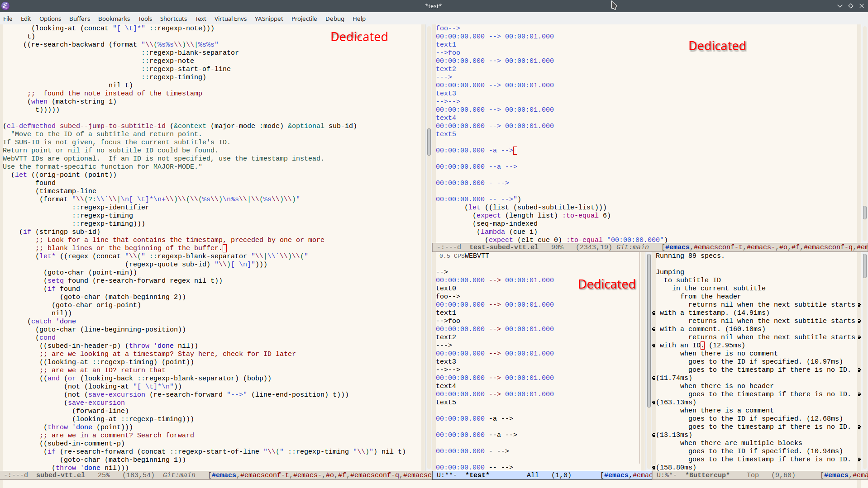Open the Text menu
This screenshot has height=488, width=868.
click(200, 19)
